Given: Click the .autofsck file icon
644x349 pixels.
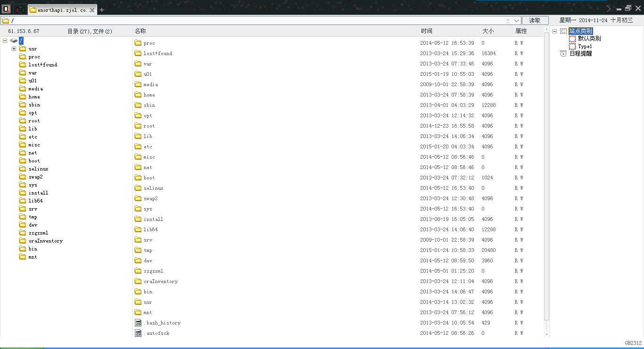Looking at the screenshot, I should [138, 333].
